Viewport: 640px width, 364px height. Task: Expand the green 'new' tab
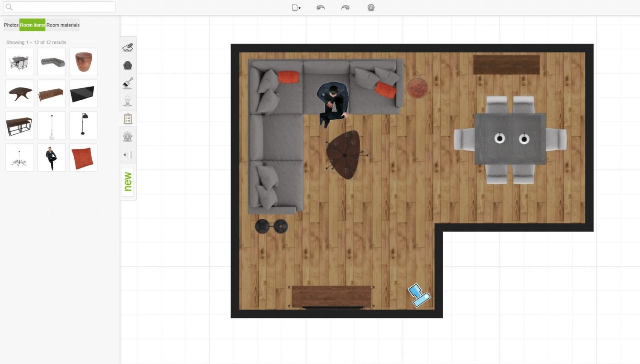pyautogui.click(x=127, y=182)
